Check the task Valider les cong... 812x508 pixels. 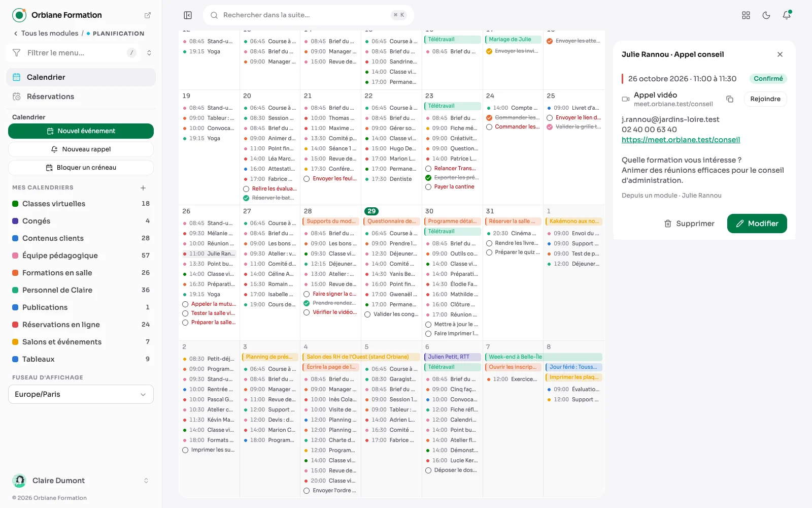click(x=367, y=314)
